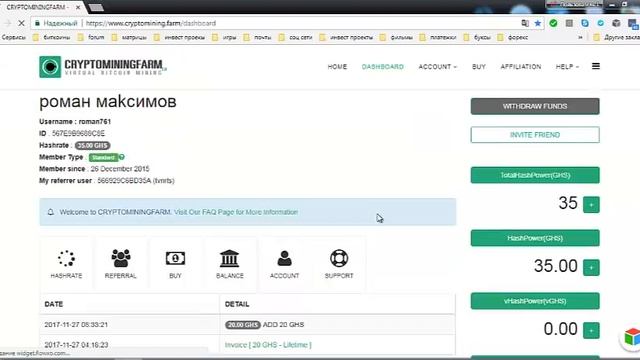This screenshot has height=360, width=640.
Task: Click Member Type help question icon
Action: coord(122,157)
